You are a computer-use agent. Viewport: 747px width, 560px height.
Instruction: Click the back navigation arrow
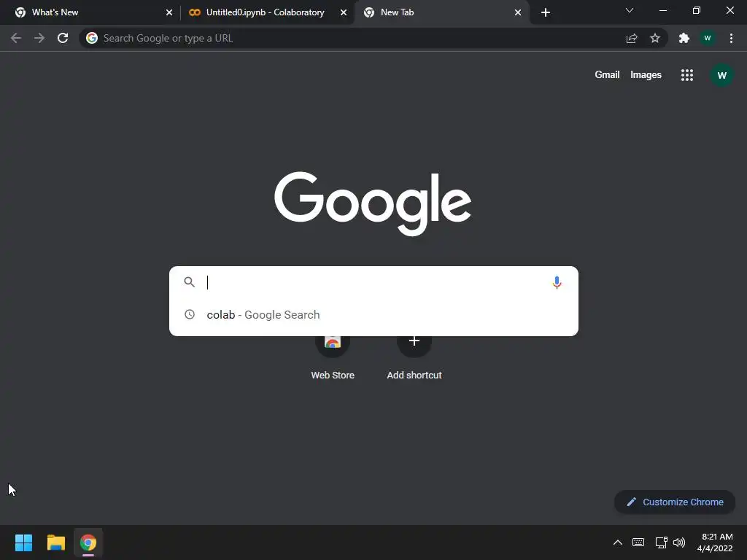(16, 38)
